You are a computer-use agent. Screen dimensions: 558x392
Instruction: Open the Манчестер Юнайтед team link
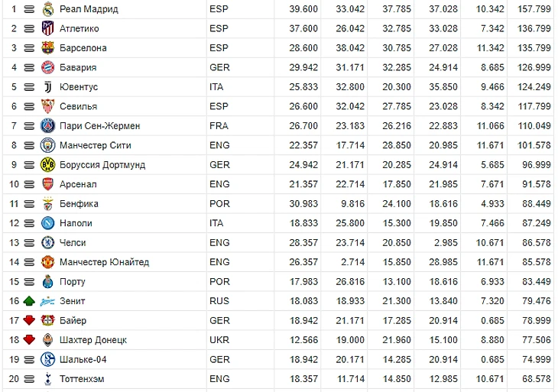coord(104,262)
